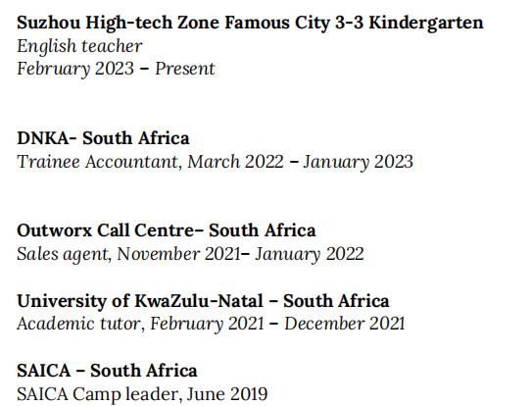The image size is (532, 406).
Task: Click the Trainee Accountant text
Action: coord(97,162)
